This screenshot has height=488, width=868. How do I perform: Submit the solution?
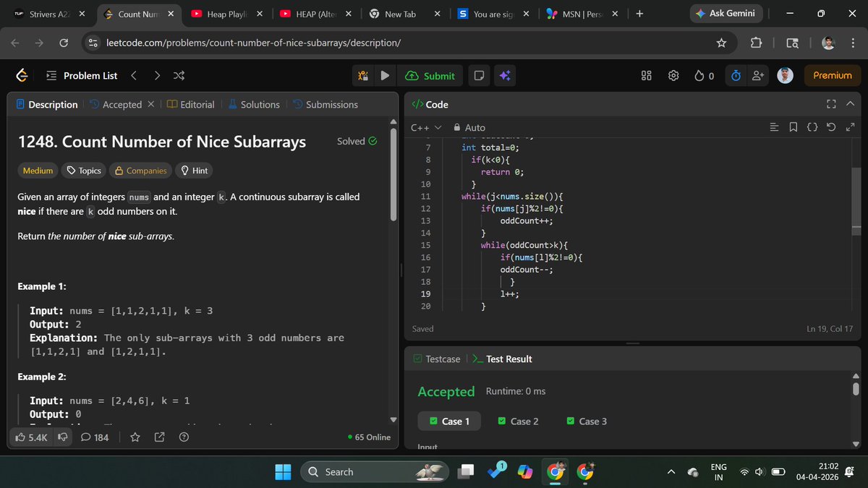point(430,75)
